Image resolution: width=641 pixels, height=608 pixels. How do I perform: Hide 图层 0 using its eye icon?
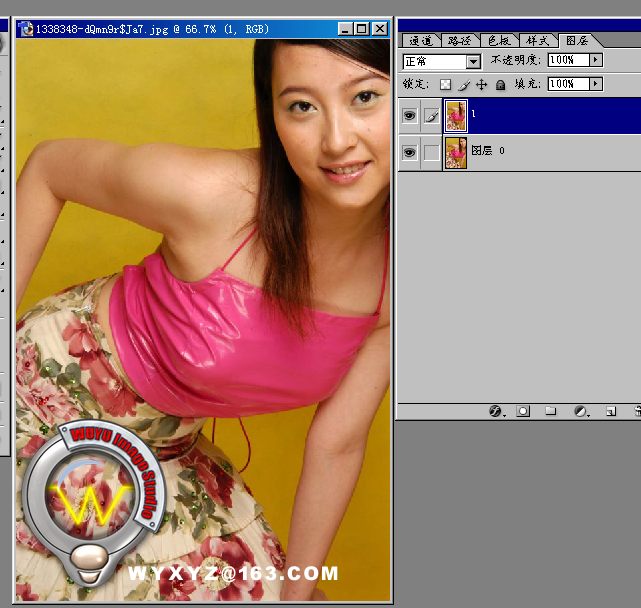409,153
